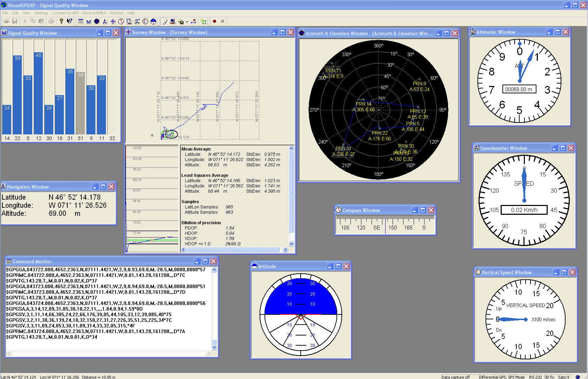Viewport: 588px width, 379px height.
Task: Click the yellow question mark About icon
Action: pyautogui.click(x=61, y=21)
